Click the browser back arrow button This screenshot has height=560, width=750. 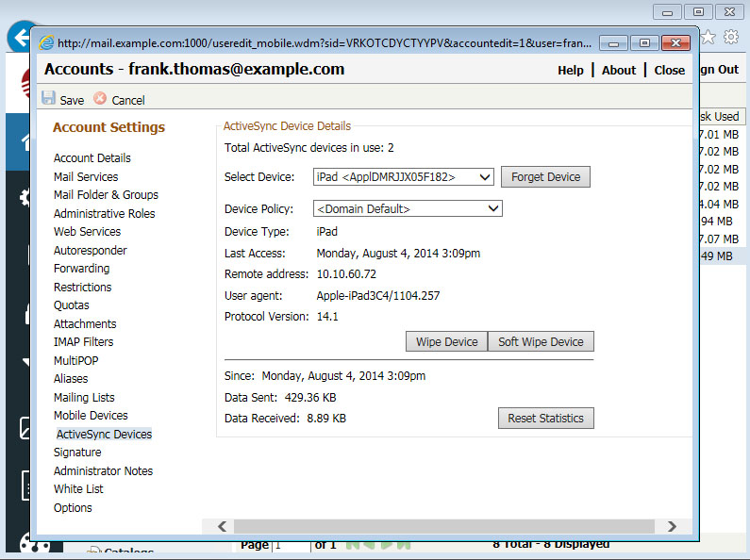coord(19,38)
